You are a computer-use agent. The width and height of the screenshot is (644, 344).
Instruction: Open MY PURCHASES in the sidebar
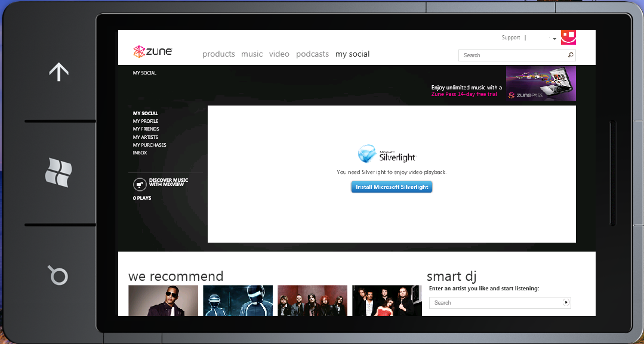coord(149,145)
